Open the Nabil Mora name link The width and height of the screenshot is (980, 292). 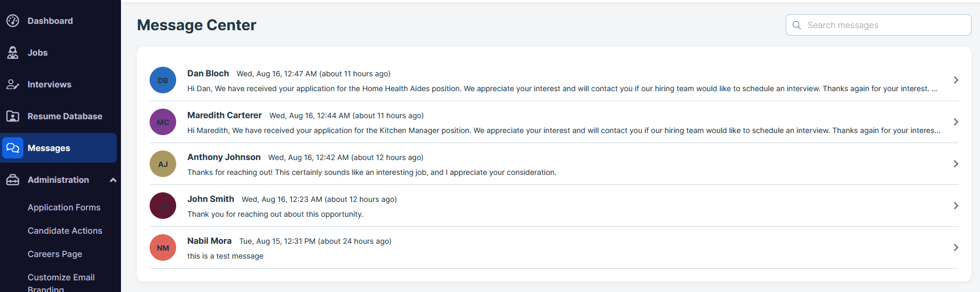point(210,241)
